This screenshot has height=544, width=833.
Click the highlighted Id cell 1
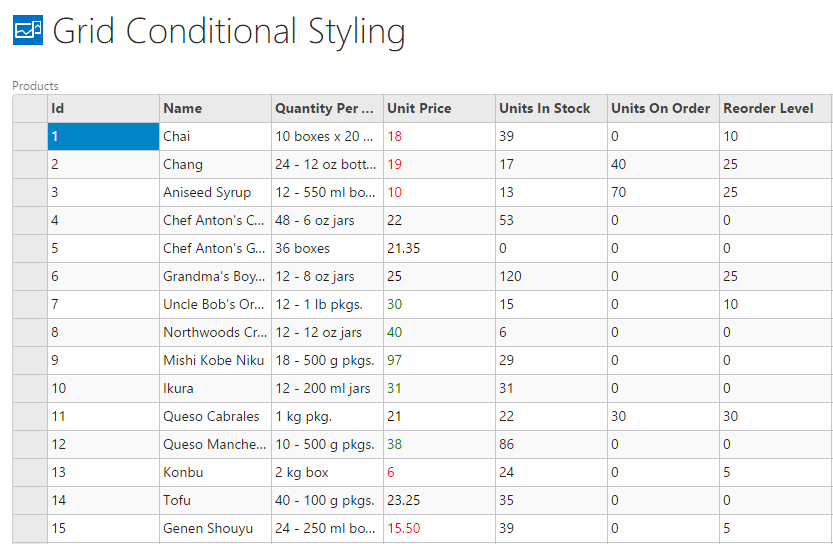[x=103, y=136]
